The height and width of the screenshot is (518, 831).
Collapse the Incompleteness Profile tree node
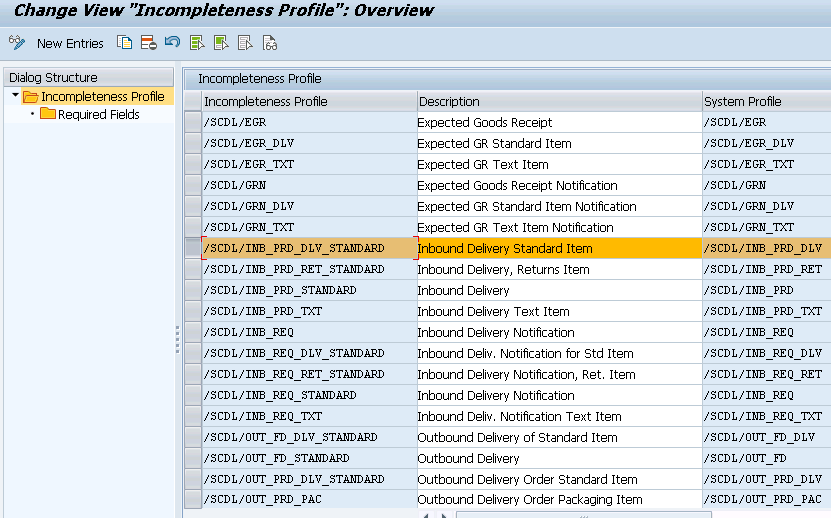point(15,97)
